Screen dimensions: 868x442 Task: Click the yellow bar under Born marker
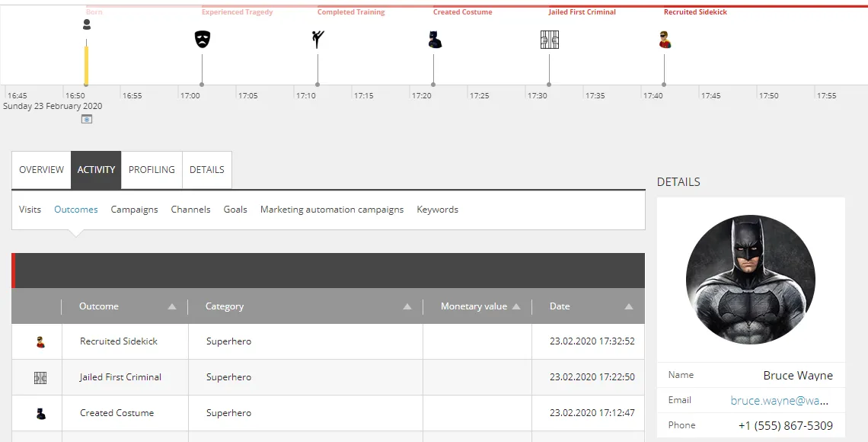(x=86, y=66)
